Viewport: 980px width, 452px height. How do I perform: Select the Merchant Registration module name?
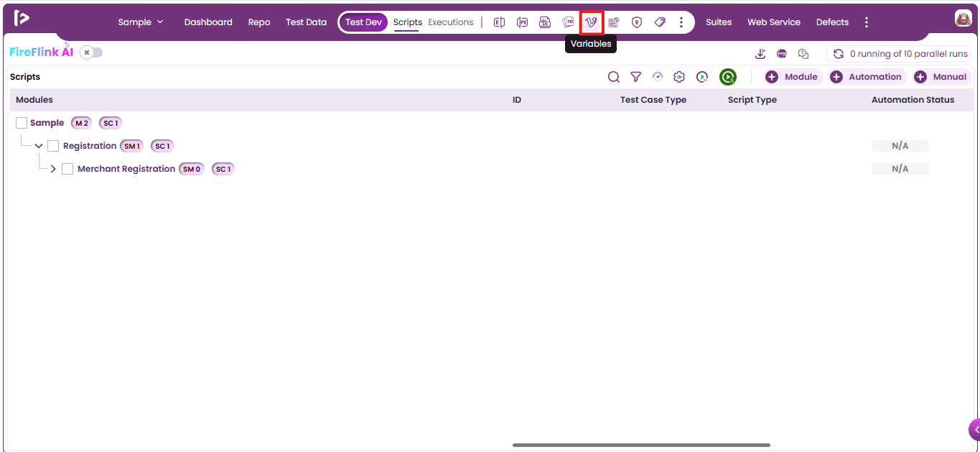point(126,169)
